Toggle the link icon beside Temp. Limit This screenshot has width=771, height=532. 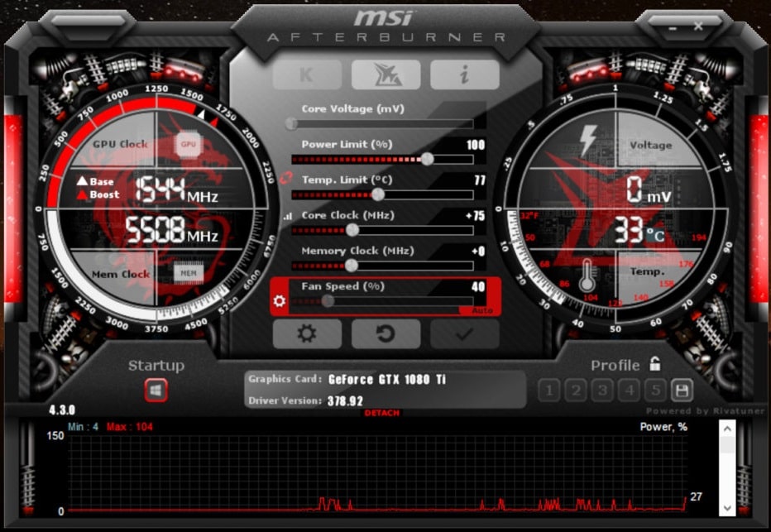click(286, 178)
